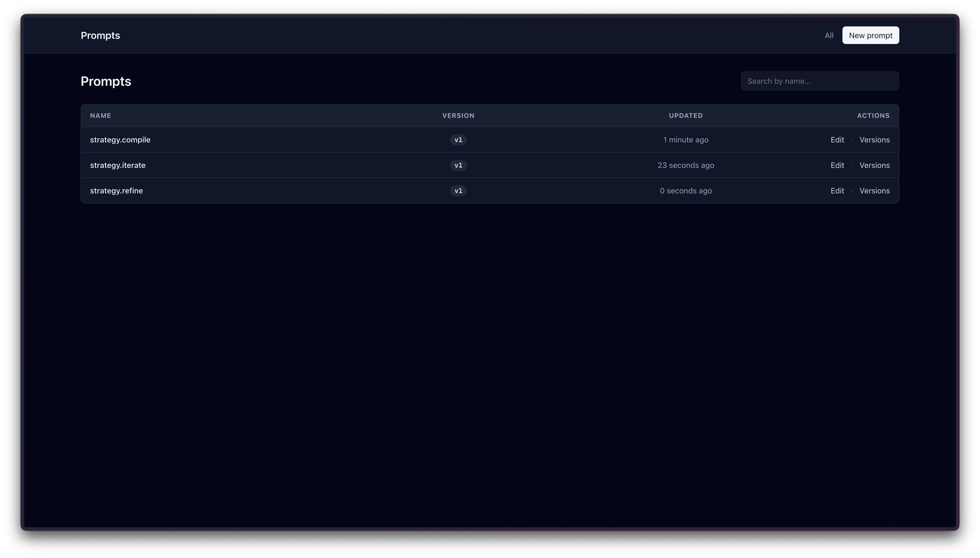Click the '0 seconds ago' timestamp

[686, 191]
